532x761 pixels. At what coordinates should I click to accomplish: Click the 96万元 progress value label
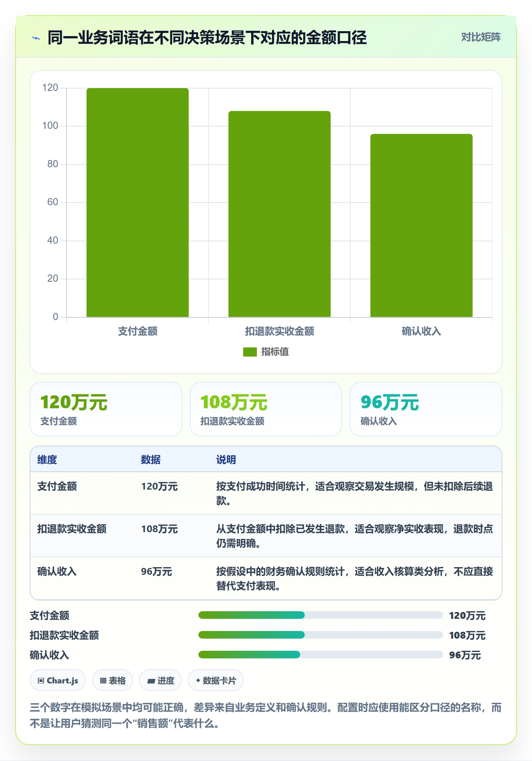tap(465, 655)
